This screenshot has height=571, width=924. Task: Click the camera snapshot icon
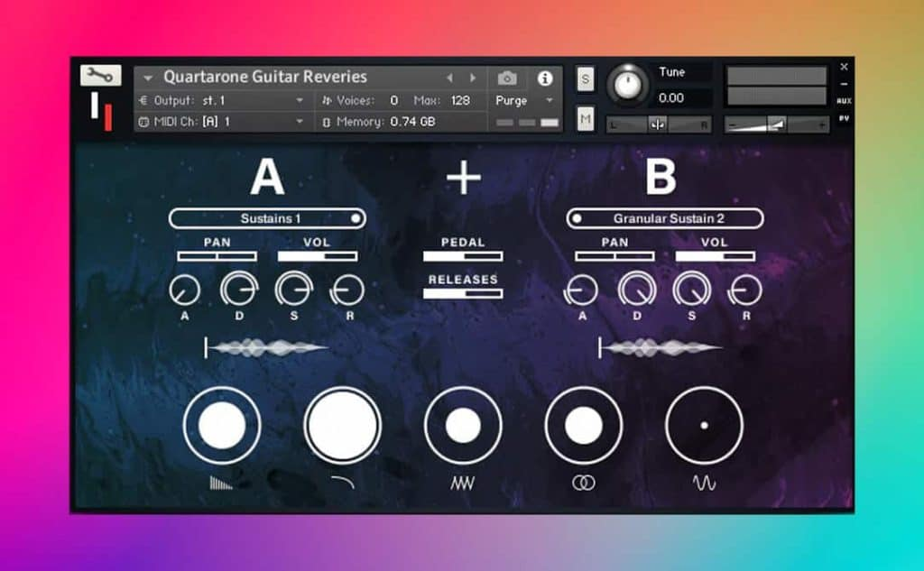(508, 78)
